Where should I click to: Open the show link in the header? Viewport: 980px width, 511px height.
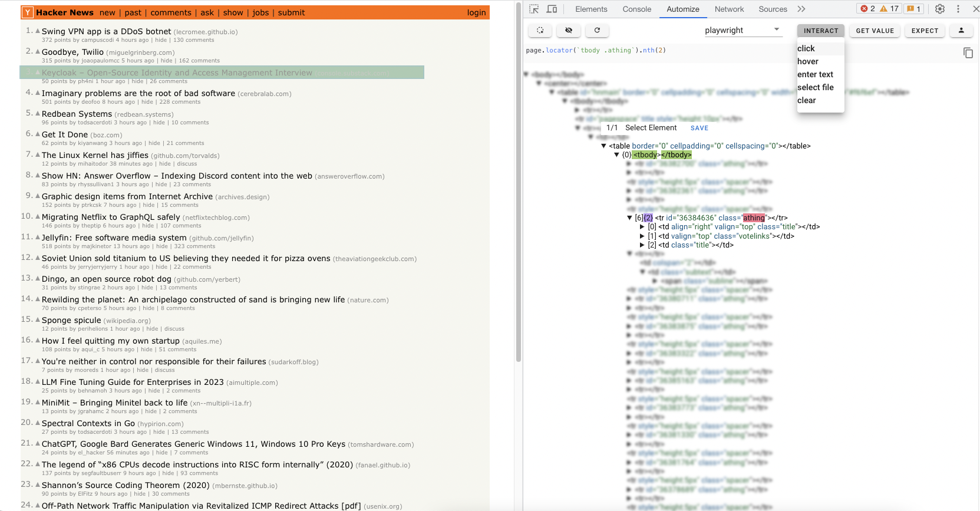(x=233, y=12)
